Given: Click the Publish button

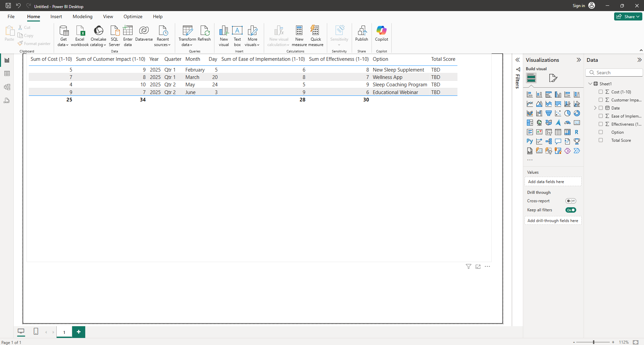Looking at the screenshot, I should 361,34.
